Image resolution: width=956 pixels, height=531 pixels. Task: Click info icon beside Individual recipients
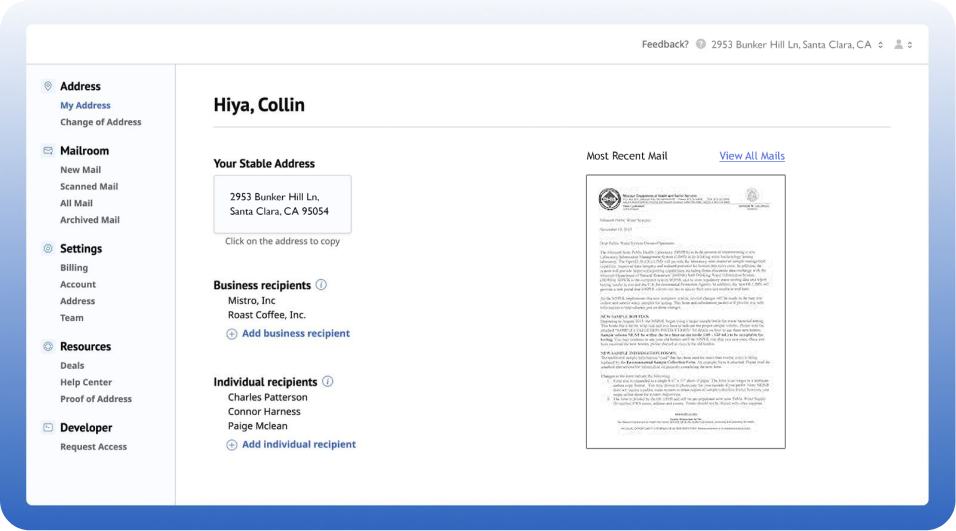[328, 382]
